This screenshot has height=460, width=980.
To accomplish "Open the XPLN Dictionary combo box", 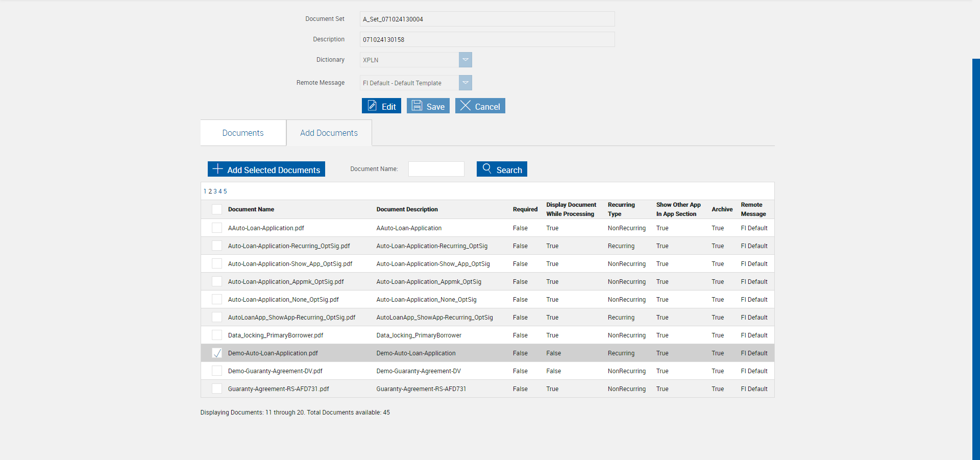I will (x=416, y=60).
